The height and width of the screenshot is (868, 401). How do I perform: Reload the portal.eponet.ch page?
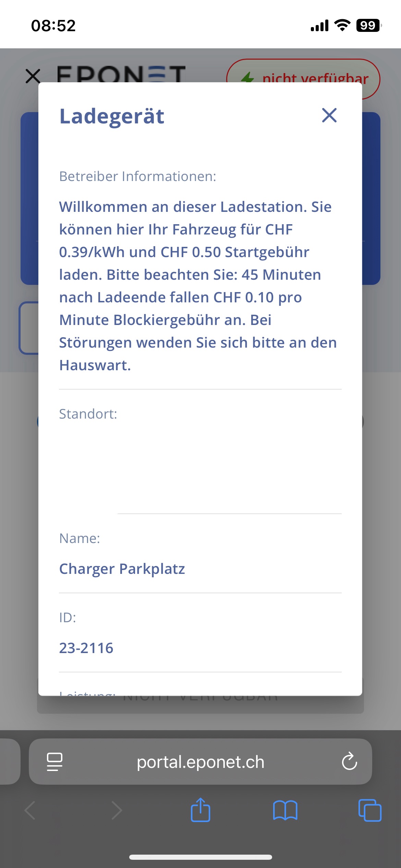[x=349, y=761]
